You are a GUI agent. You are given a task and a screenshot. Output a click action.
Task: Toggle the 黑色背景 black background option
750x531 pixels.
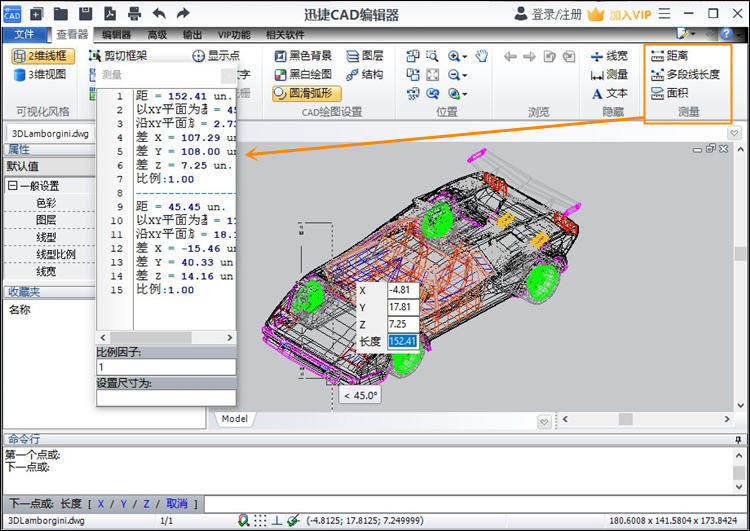[303, 56]
